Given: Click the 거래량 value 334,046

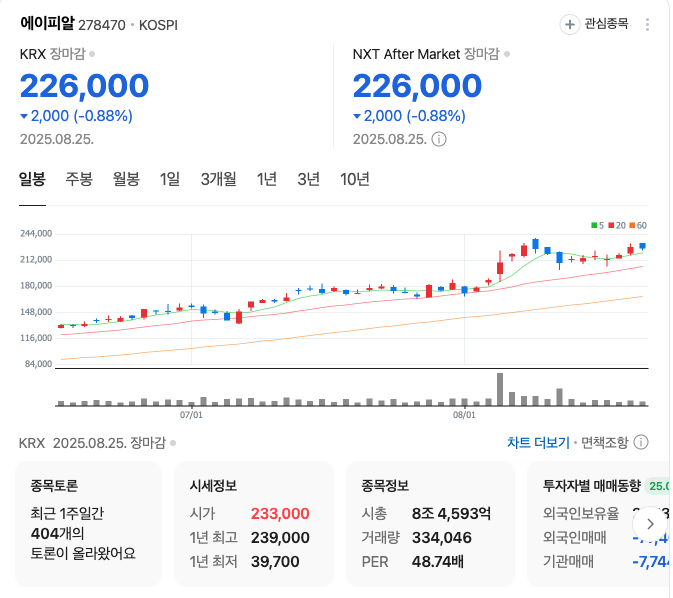Looking at the screenshot, I should tap(442, 537).
